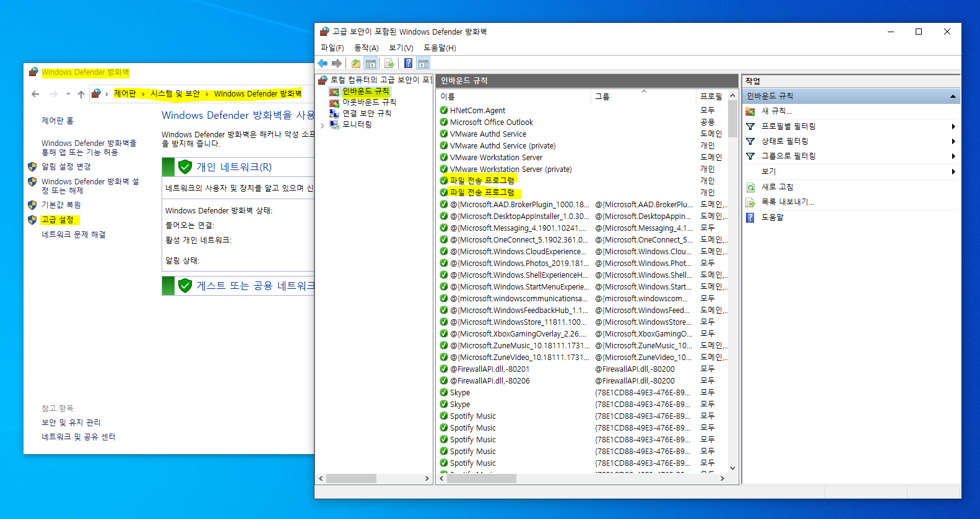
Task: Open Help via the blue question-mark toolbar icon
Action: (x=408, y=63)
